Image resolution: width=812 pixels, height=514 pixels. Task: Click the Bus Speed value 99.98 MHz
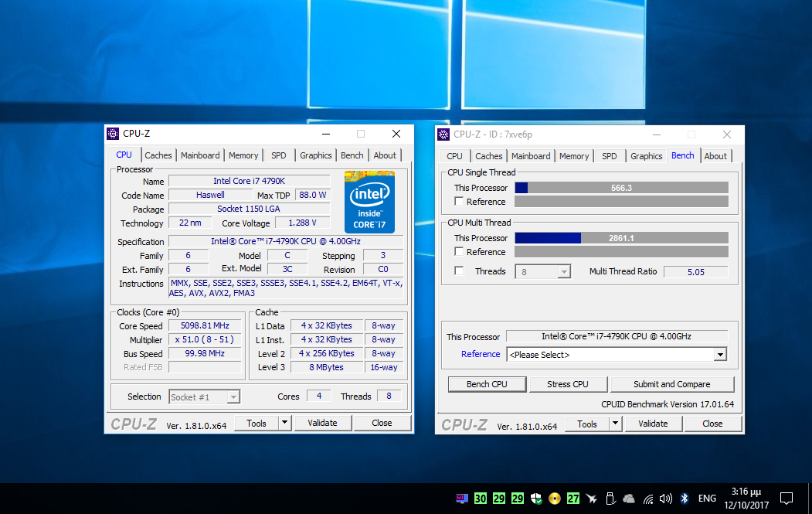(x=205, y=353)
